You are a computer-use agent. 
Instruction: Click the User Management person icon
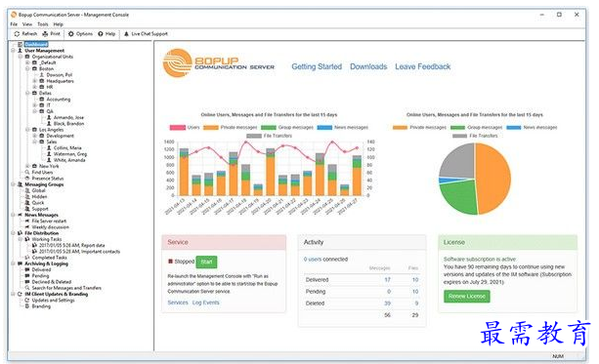[21, 51]
